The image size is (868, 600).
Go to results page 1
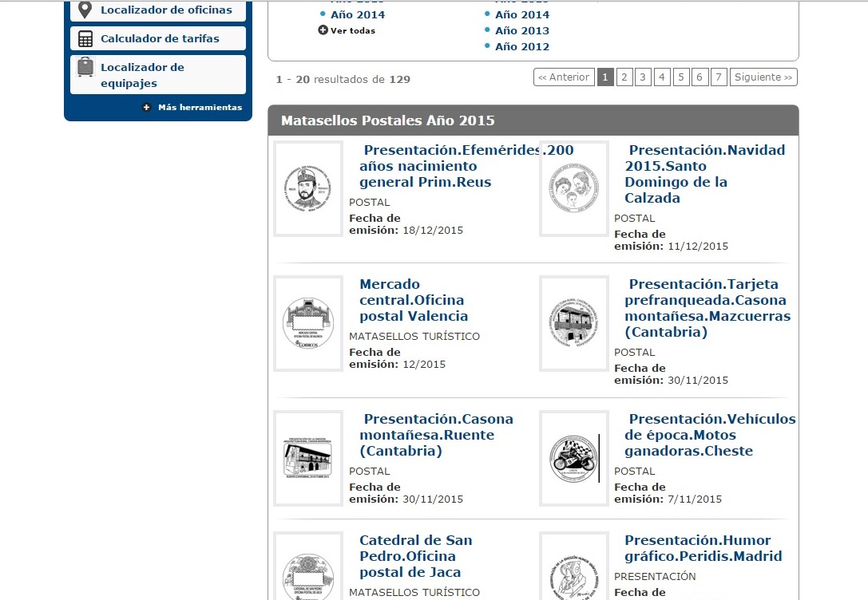tap(605, 77)
